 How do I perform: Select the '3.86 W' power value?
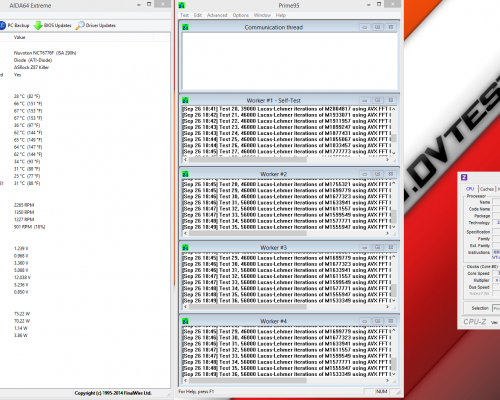click(21, 335)
